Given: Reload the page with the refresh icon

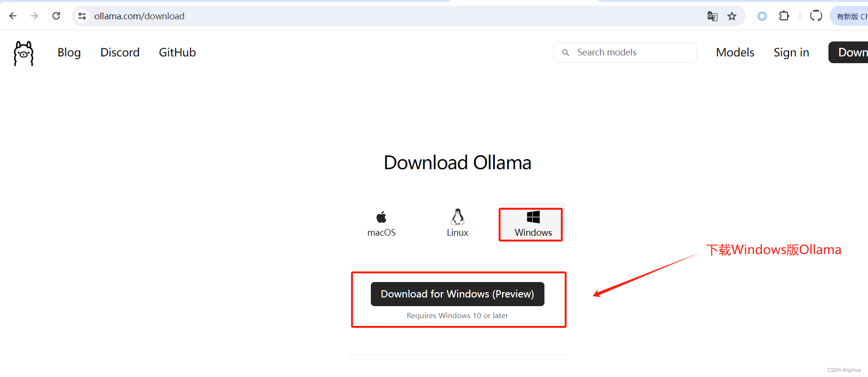Looking at the screenshot, I should tap(56, 16).
